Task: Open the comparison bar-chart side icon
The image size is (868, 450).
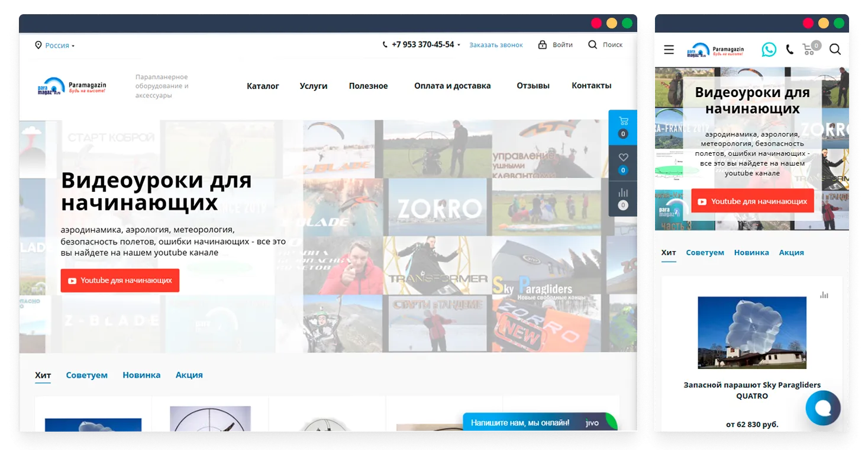Action: coord(622,198)
